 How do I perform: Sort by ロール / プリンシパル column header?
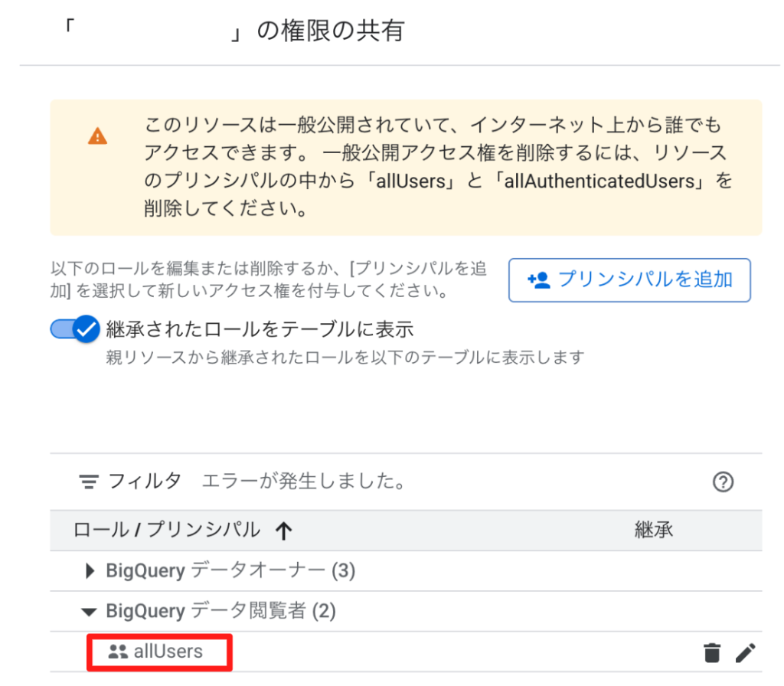166,530
